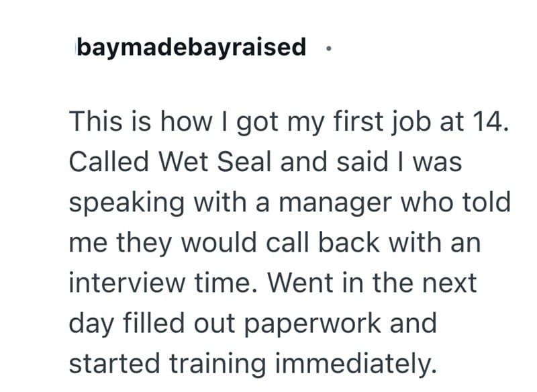537x392 pixels.
Task: Click the word "started" in the last line
Action: 111,363
